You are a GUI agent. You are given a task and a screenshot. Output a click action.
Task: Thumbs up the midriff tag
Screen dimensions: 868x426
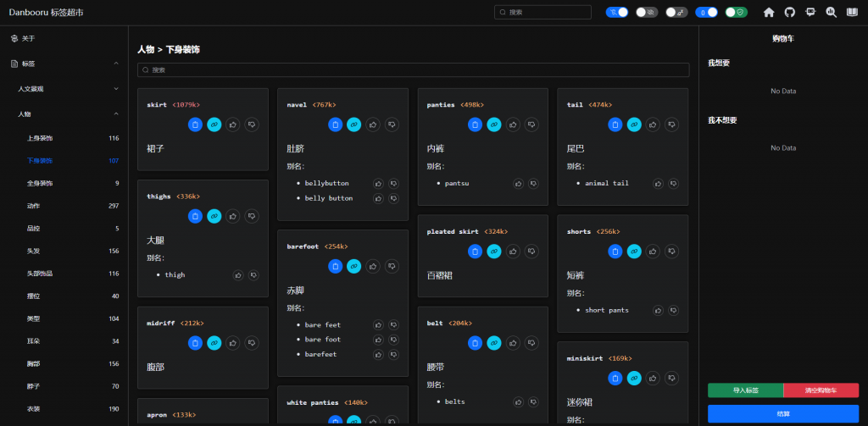[233, 343]
